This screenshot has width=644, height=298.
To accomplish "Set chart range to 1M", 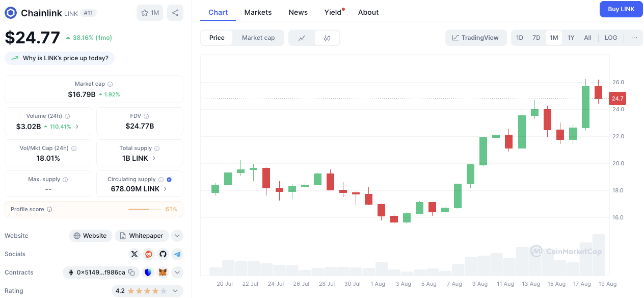I will click(x=554, y=38).
